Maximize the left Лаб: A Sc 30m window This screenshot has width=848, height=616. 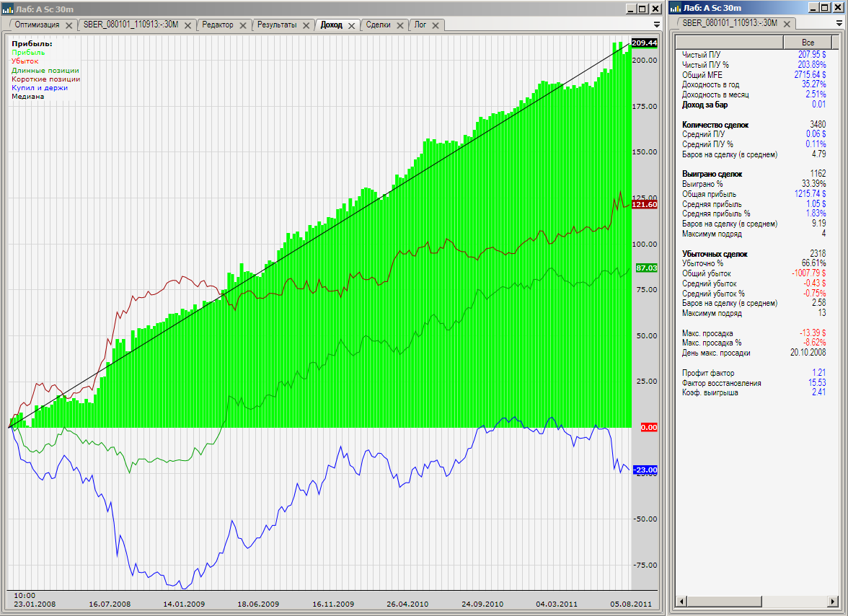(x=642, y=9)
